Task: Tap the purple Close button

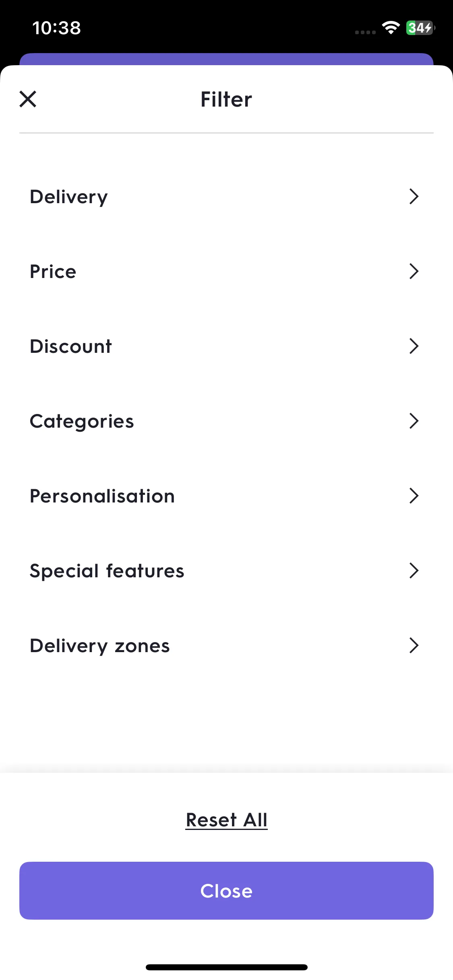Action: (x=226, y=891)
